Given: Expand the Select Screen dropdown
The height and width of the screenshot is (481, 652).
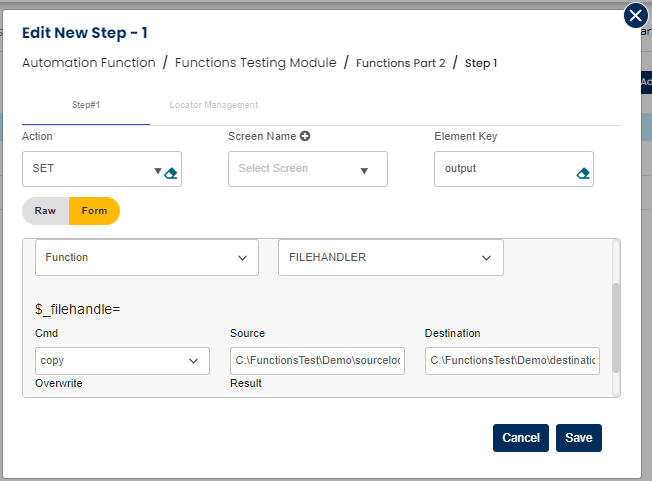Looking at the screenshot, I should point(307,169).
